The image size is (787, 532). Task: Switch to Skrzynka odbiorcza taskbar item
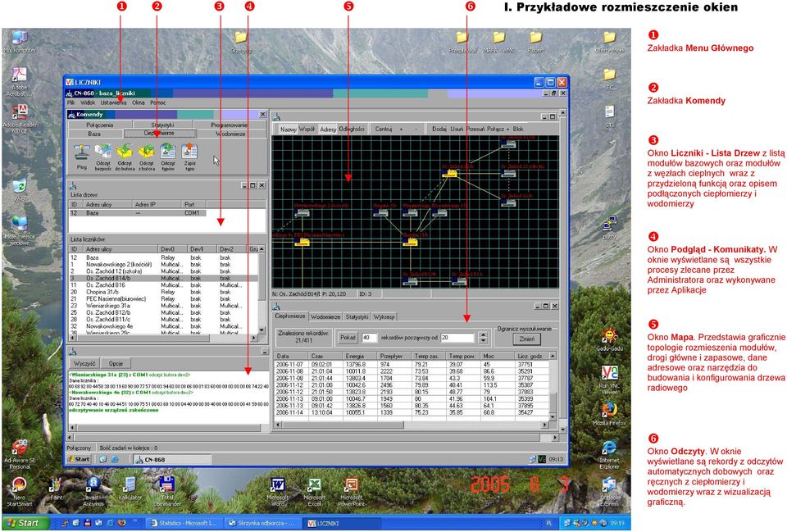click(x=262, y=523)
